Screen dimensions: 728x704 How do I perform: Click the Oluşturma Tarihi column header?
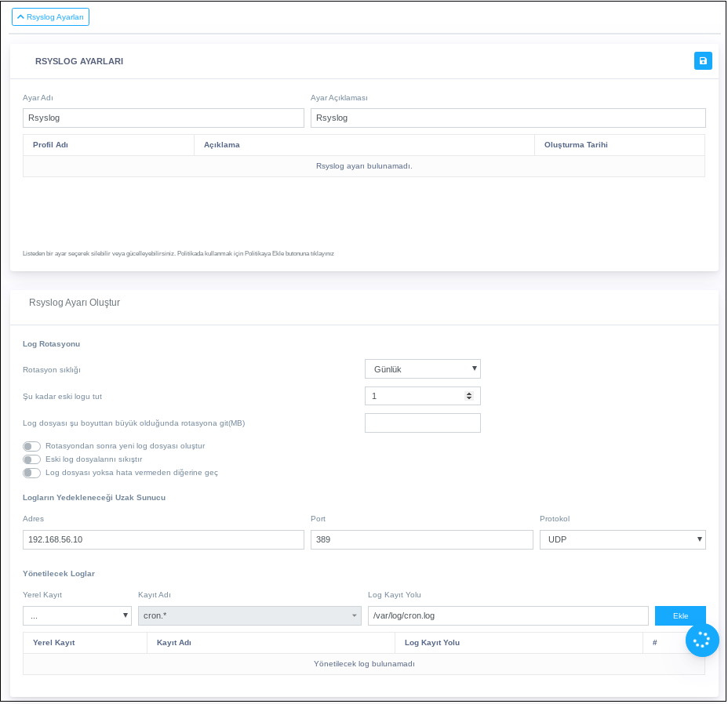coord(576,145)
